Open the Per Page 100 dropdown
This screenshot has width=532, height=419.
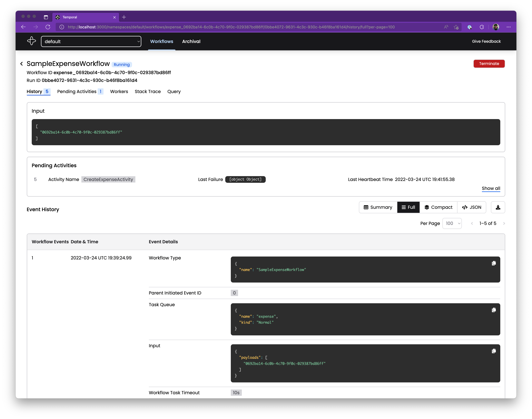pyautogui.click(x=452, y=224)
